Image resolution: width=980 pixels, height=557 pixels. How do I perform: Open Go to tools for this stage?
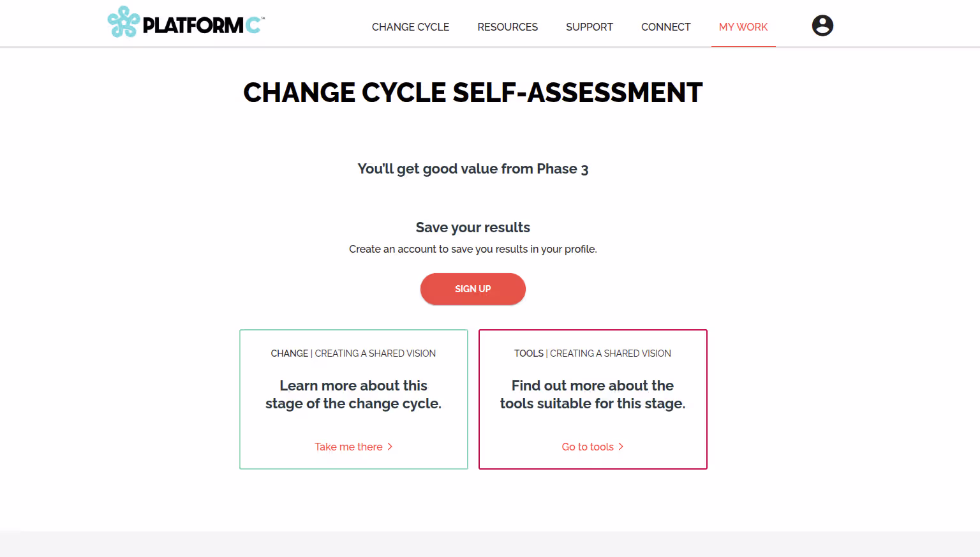587,447
